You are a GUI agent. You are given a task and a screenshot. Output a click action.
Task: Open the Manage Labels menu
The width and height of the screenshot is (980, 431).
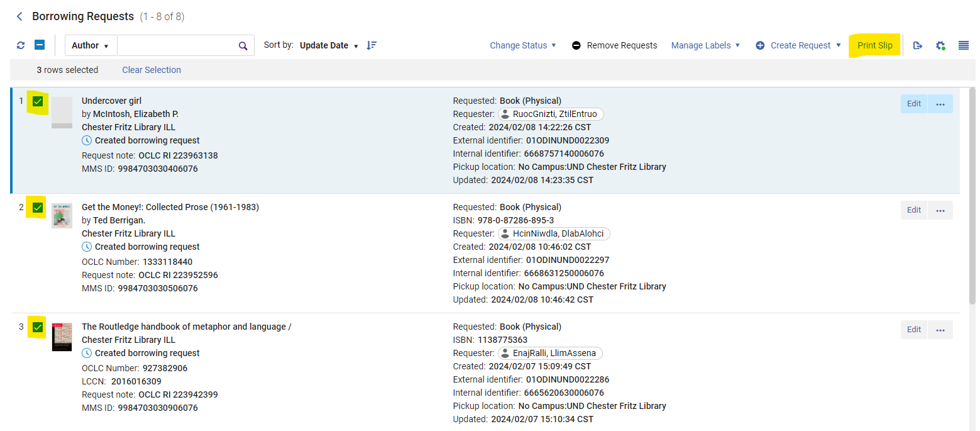pos(705,45)
